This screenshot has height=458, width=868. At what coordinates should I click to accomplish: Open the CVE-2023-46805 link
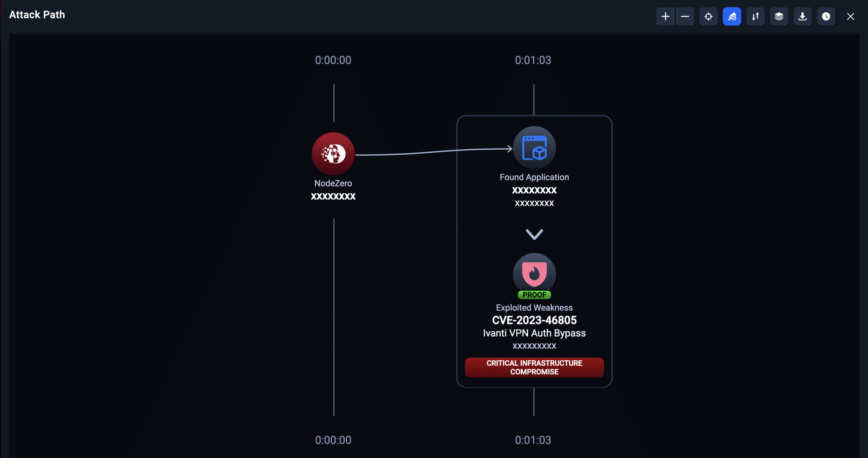coord(534,320)
